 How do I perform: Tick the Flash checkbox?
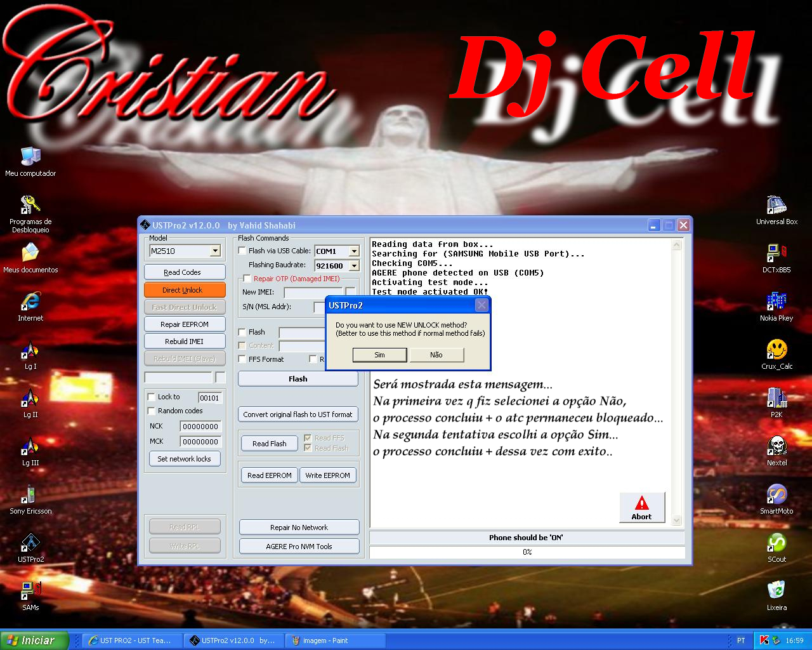coord(242,332)
